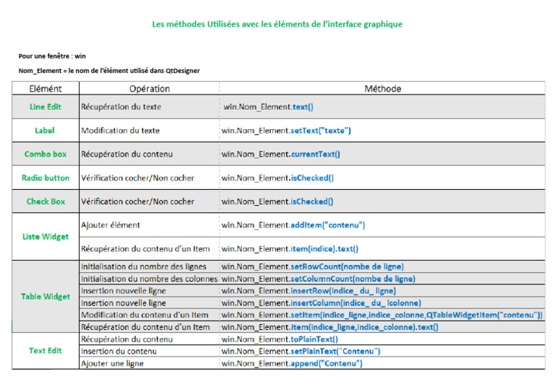Click the toPlainText() method cell

[x=280, y=339]
